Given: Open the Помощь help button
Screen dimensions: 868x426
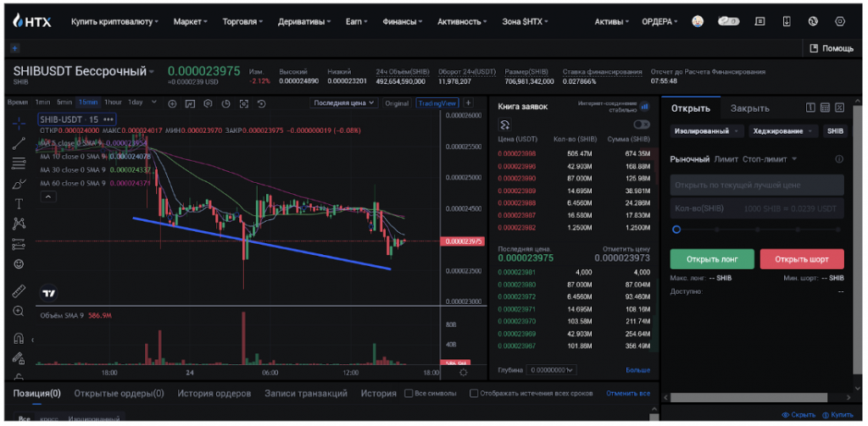Looking at the screenshot, I should (x=832, y=48).
